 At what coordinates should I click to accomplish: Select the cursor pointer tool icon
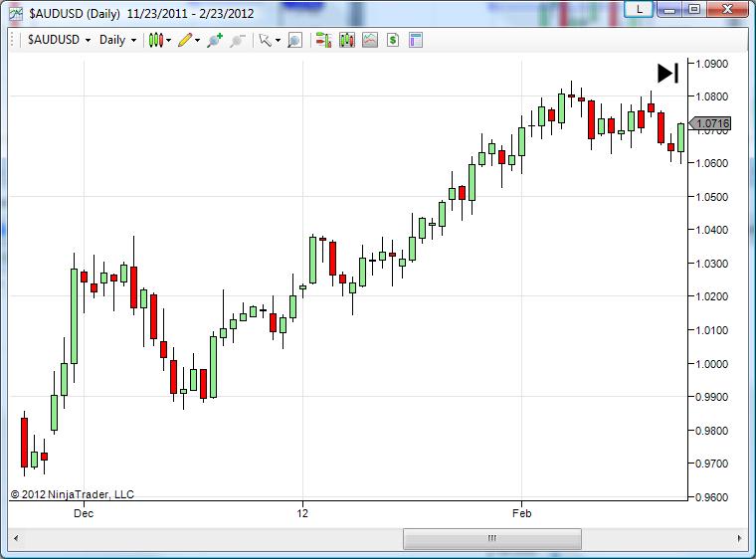click(x=265, y=40)
